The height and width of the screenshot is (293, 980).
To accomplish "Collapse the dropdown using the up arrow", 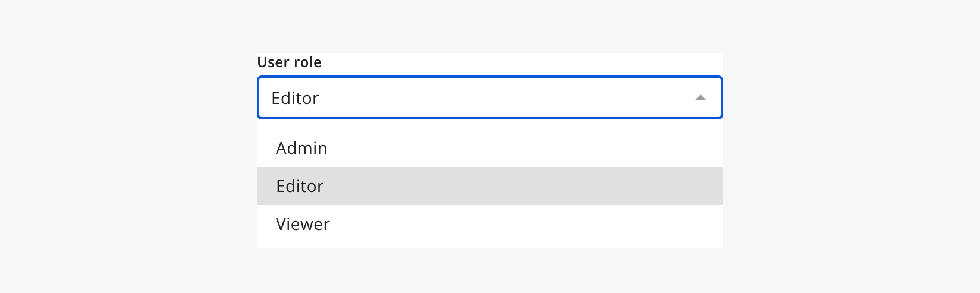I will [x=701, y=97].
